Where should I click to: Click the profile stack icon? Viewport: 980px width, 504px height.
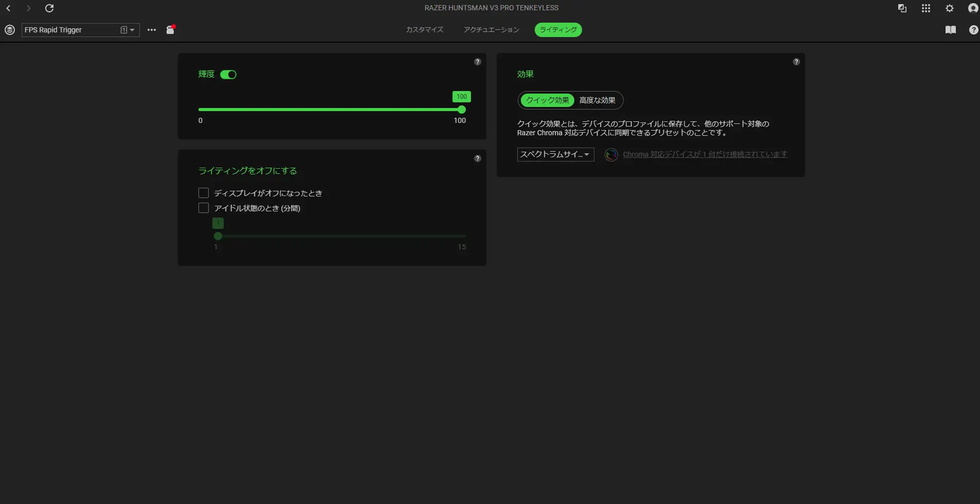point(10,30)
